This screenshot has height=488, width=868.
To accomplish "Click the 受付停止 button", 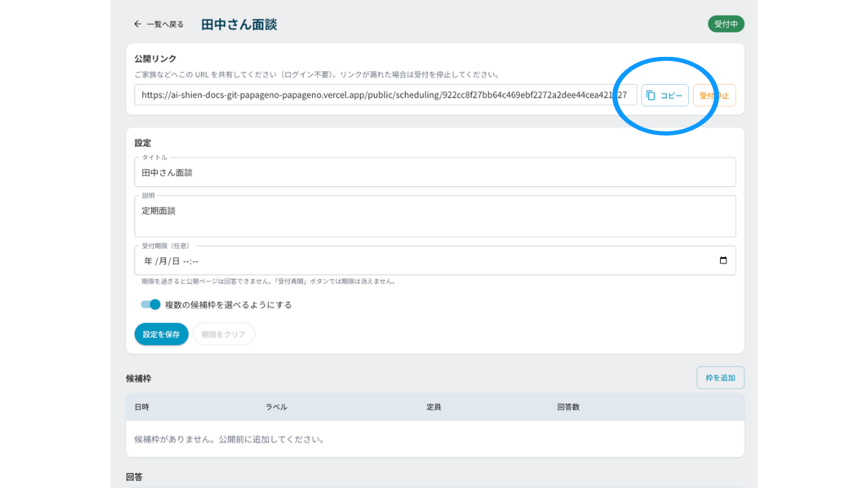I will coord(714,96).
